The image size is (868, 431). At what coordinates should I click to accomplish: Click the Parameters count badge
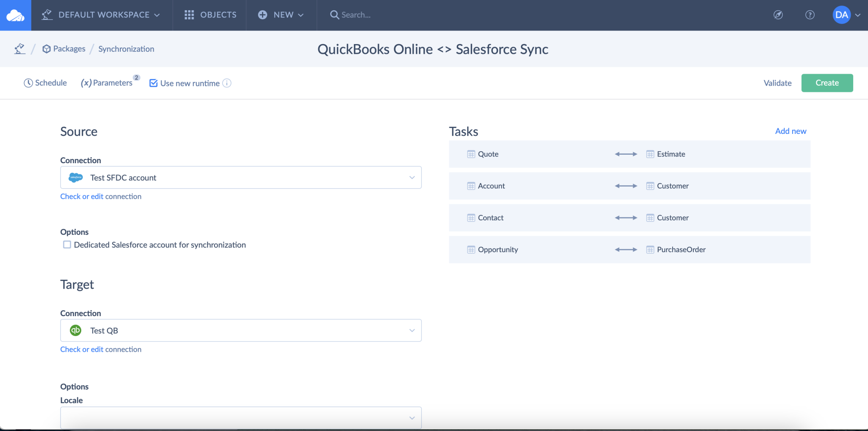click(x=136, y=78)
